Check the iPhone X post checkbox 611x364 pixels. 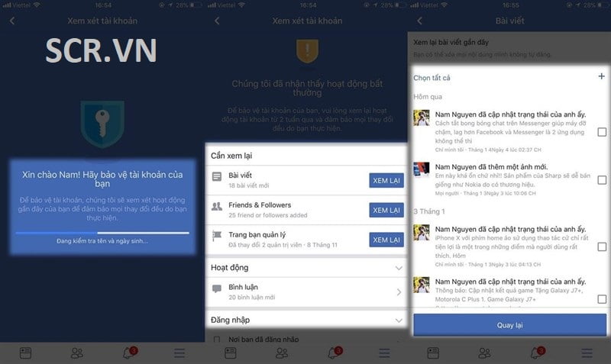pos(602,246)
